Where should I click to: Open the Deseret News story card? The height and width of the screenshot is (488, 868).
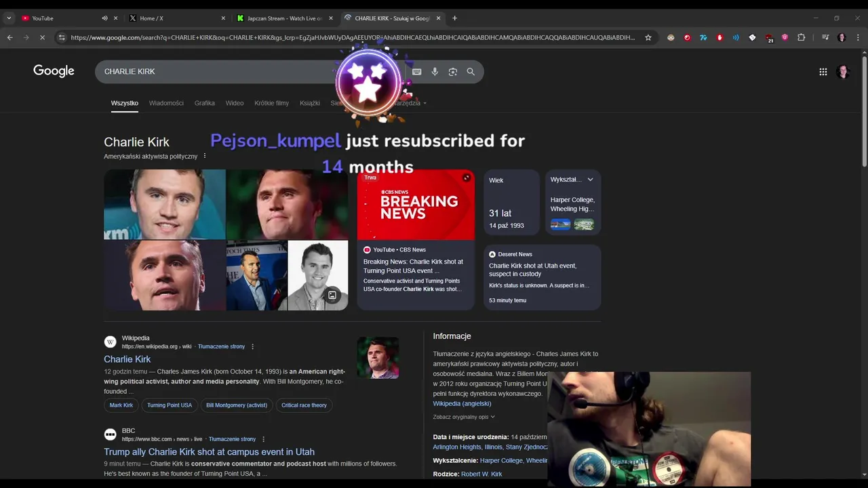(542, 277)
